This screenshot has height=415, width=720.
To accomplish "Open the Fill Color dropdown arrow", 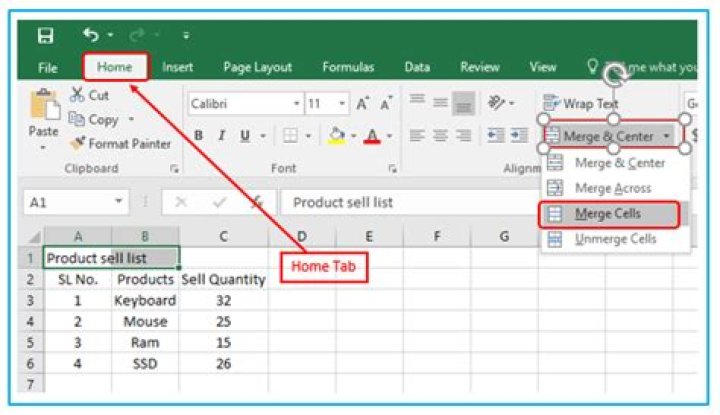I will 353,136.
